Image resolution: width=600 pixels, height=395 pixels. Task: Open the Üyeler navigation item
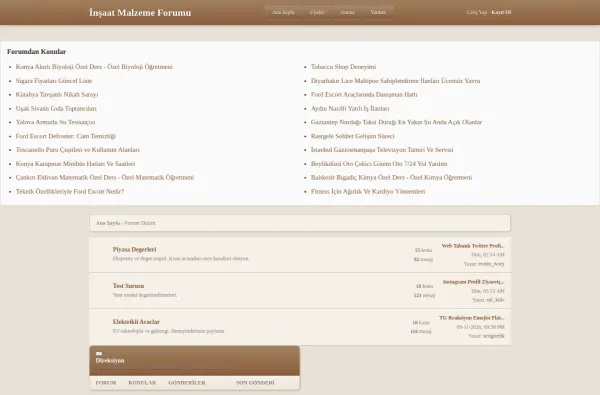click(x=317, y=12)
